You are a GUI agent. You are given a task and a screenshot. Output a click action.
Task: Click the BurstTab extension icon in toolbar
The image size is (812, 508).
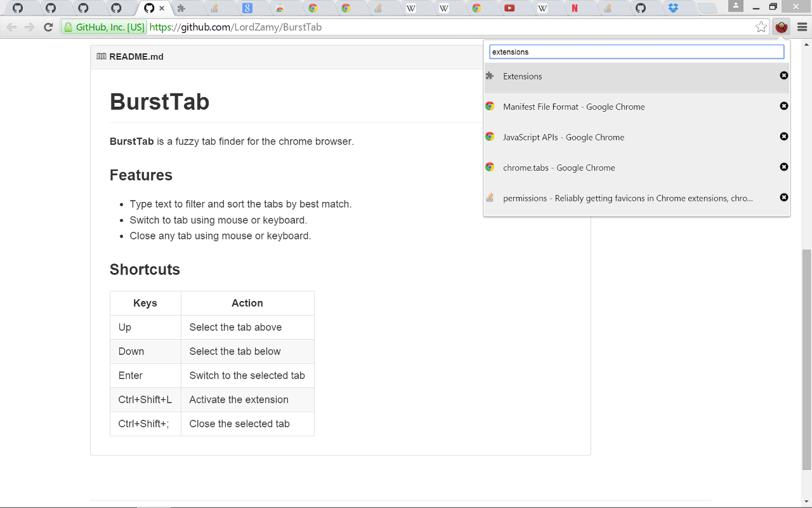pyautogui.click(x=782, y=27)
